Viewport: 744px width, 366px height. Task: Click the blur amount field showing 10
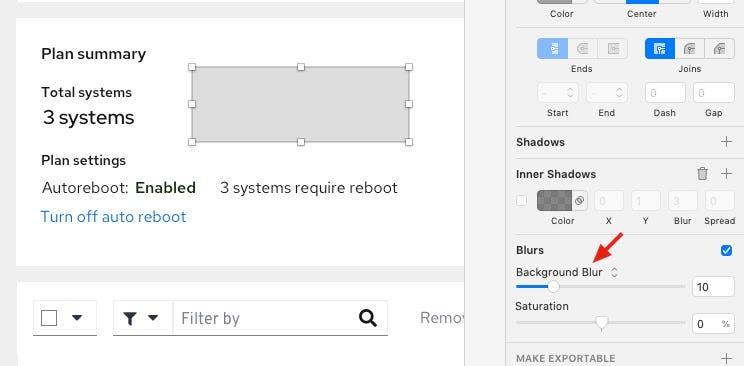tap(713, 287)
